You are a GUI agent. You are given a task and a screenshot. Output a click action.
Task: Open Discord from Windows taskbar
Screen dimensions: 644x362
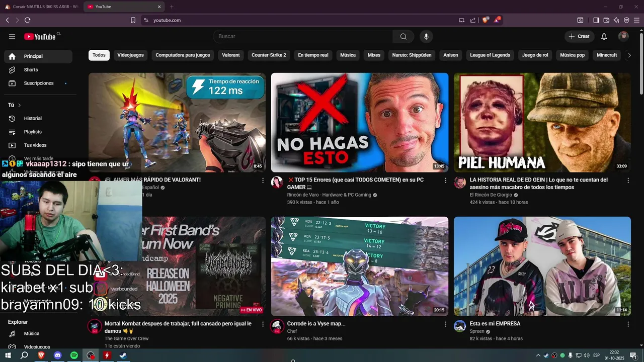click(57, 355)
